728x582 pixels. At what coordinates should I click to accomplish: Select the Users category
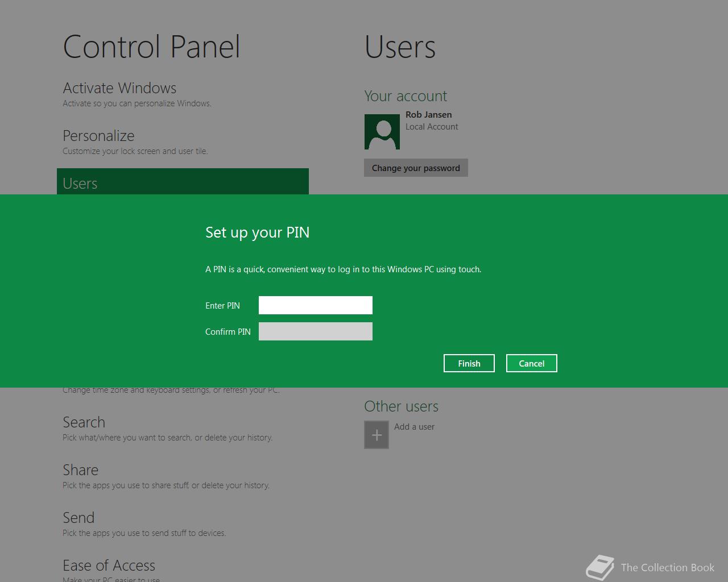(x=183, y=182)
